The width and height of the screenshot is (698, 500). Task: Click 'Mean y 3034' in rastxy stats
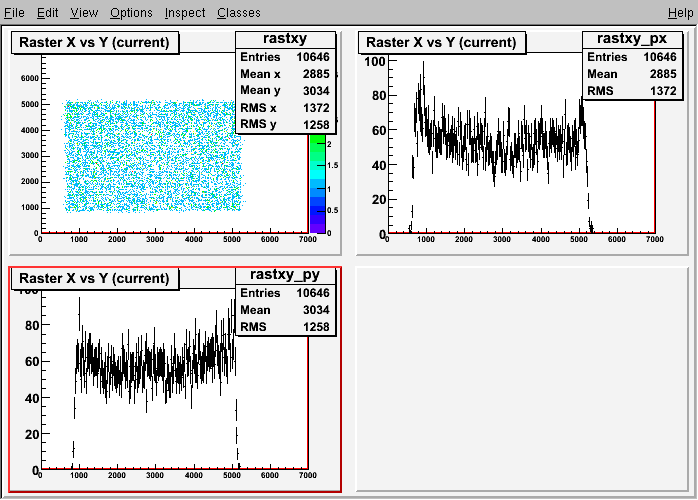pyautogui.click(x=285, y=90)
